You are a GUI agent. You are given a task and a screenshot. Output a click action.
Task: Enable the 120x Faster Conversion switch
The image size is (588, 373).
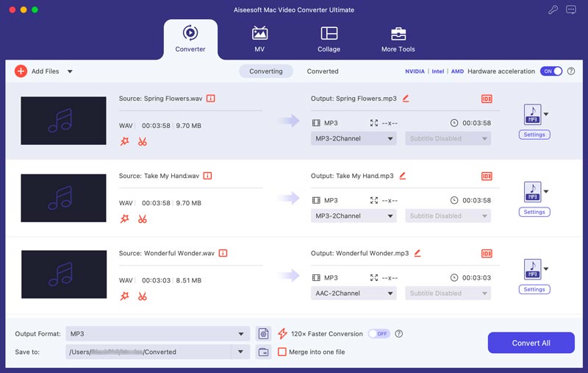pos(379,333)
